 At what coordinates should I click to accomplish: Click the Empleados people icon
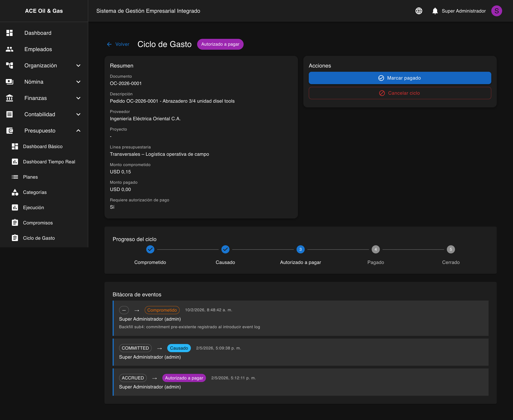click(9, 49)
